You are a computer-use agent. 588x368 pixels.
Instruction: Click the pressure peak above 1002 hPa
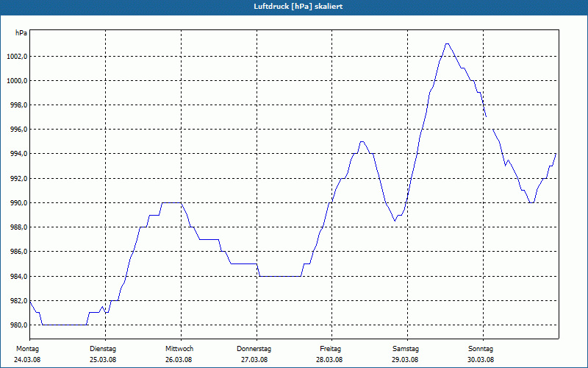[x=447, y=44]
